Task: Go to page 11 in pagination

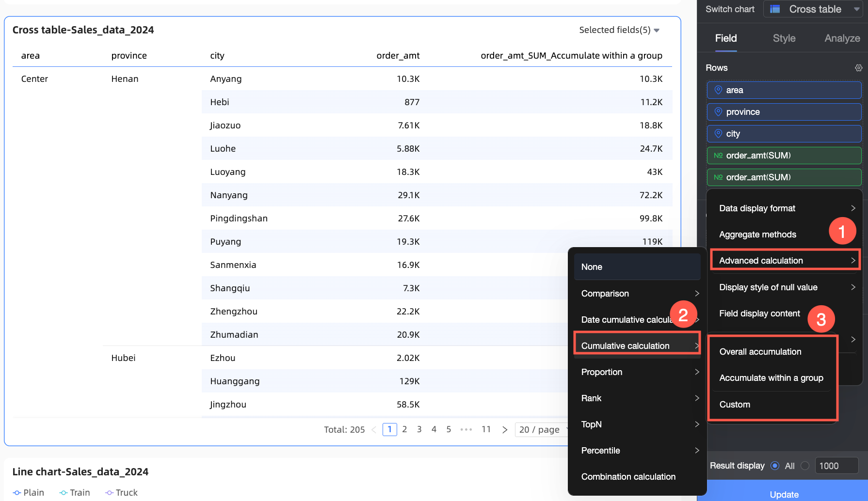Action: coord(486,430)
